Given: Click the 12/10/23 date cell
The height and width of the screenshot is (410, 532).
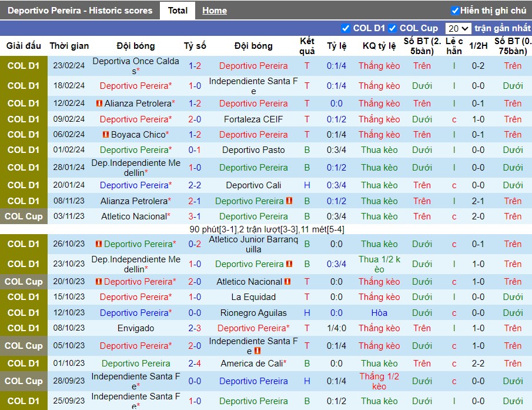Looking at the screenshot, I should [x=69, y=312].
